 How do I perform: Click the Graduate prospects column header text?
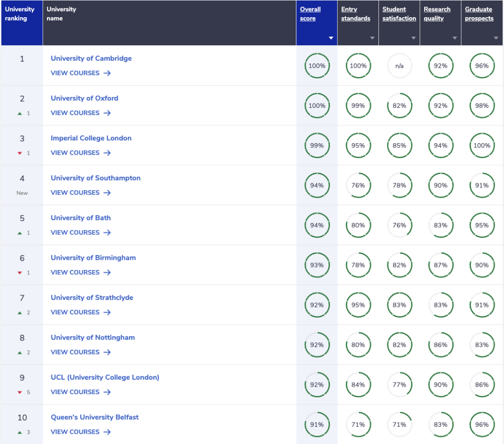pos(479,14)
